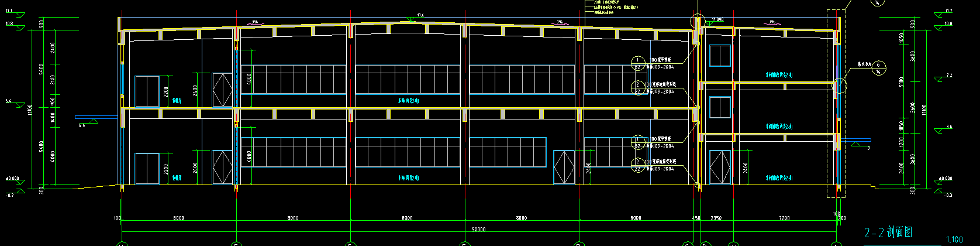Select the 11.6 ridge elevation label
This screenshot has width=980, height=246.
click(420, 15)
